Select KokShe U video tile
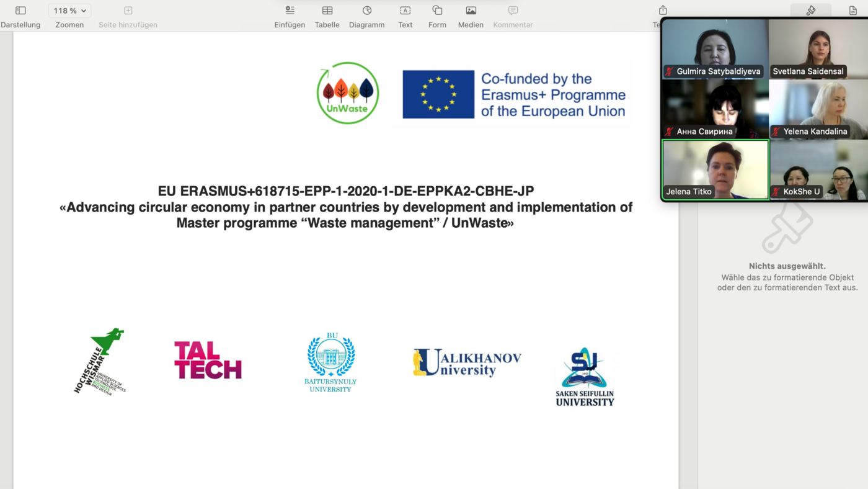Image resolution: width=868 pixels, height=489 pixels. point(818,169)
